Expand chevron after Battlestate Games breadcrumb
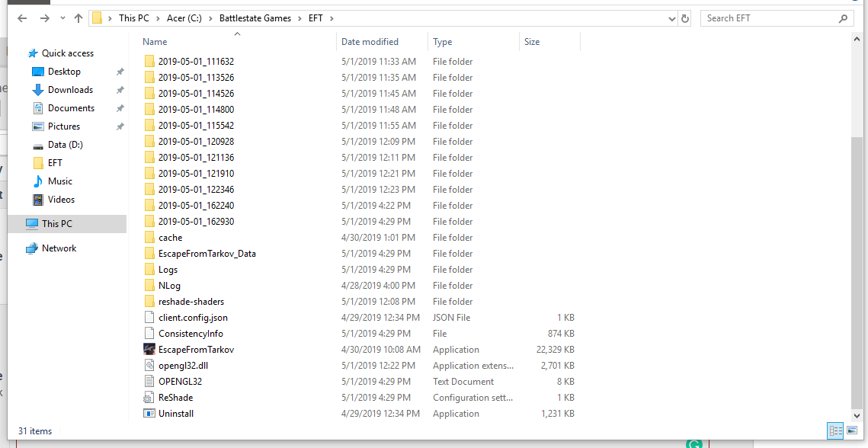The height and width of the screenshot is (448, 868). pyautogui.click(x=299, y=18)
